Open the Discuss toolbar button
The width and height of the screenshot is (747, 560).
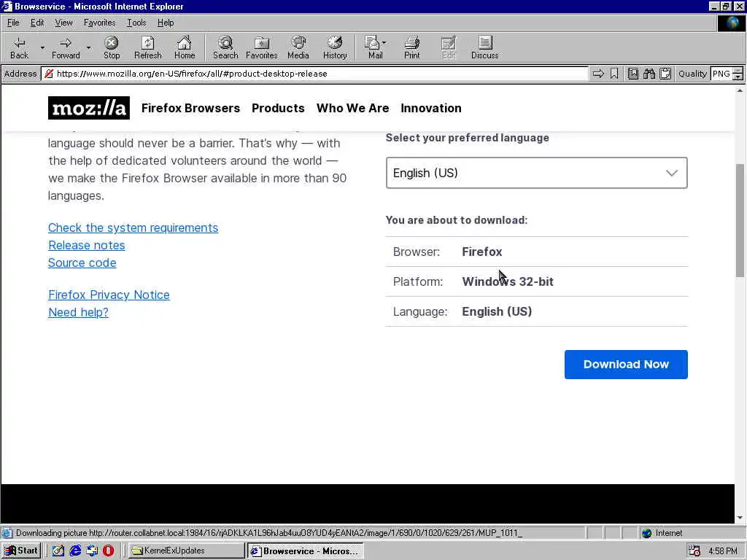485,47
